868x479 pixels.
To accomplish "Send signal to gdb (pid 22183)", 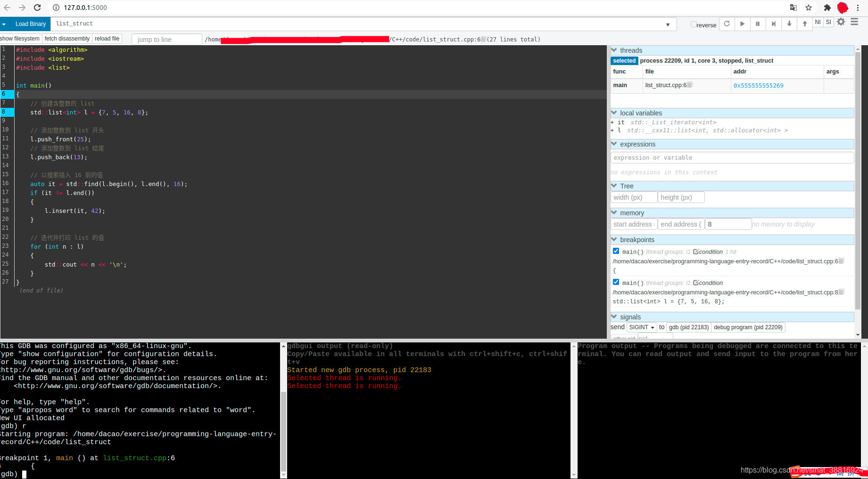I will coord(688,327).
